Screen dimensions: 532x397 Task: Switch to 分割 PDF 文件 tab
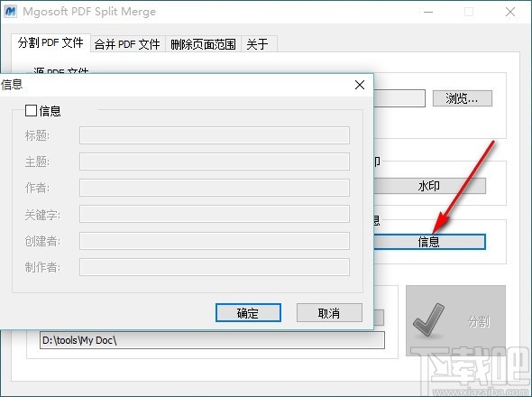[x=50, y=42]
